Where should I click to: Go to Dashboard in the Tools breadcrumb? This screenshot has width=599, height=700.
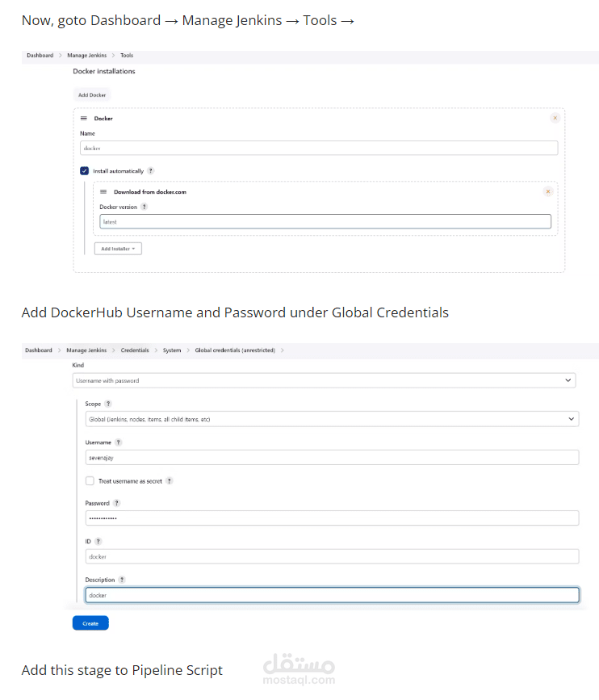[40, 56]
